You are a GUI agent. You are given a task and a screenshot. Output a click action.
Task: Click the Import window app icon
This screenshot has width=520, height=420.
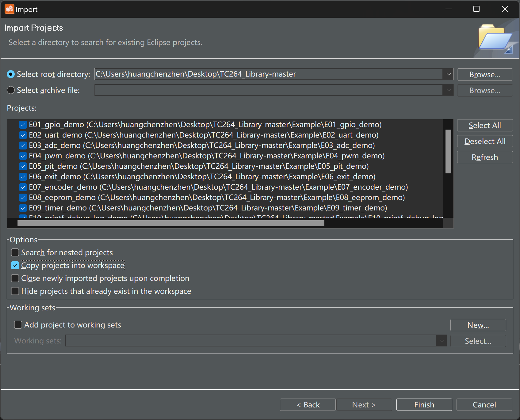9,9
